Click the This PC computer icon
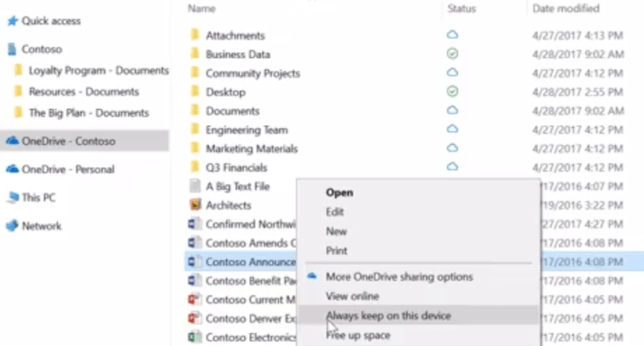Screen dimensions: 644x346 click(13, 197)
